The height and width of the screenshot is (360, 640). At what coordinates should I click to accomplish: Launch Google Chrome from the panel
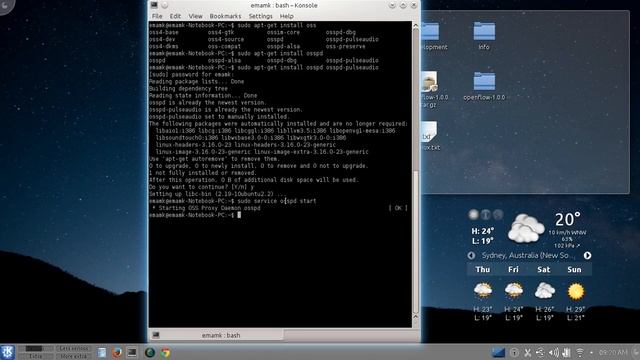point(165,352)
